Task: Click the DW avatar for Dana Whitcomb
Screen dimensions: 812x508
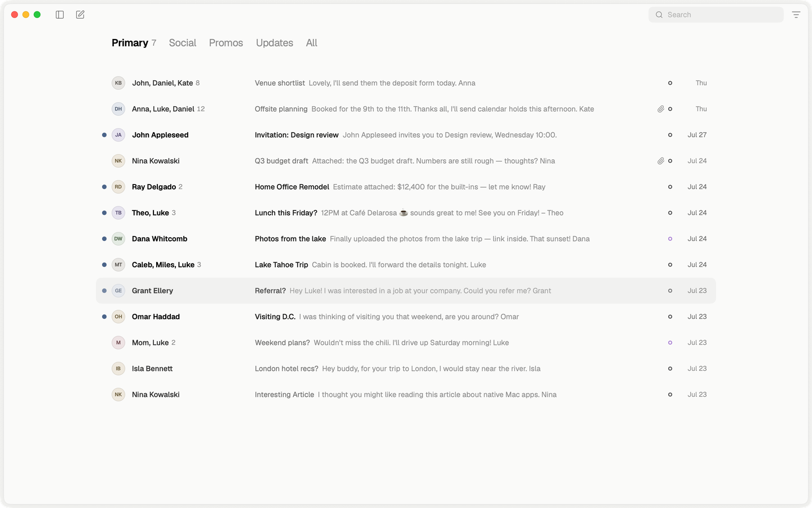Action: [x=118, y=239]
